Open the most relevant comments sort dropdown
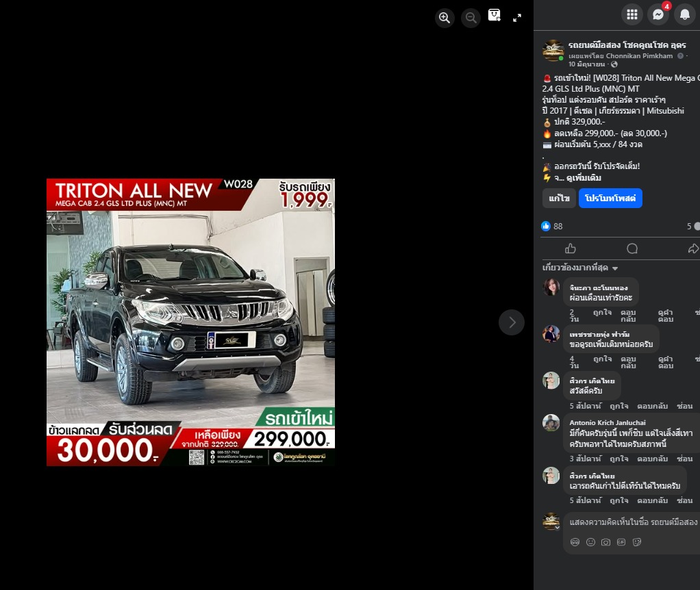Viewport: 700px width, 590px height. tap(580, 268)
